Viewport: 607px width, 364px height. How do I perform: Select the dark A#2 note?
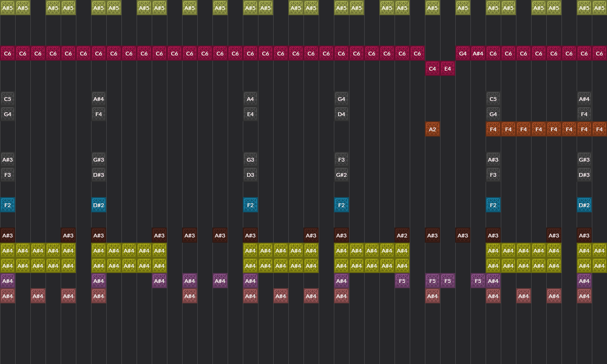point(402,235)
